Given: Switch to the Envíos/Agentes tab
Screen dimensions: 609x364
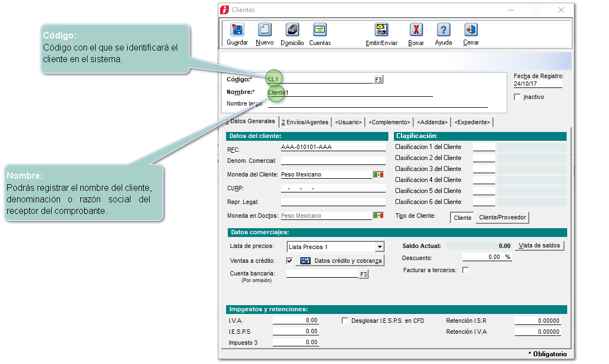Looking at the screenshot, I should coord(304,122).
